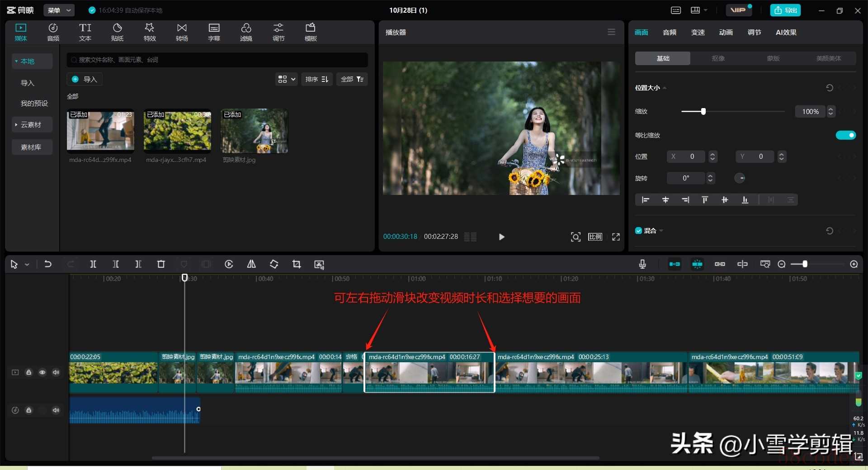Toggle the 等比缩放 switch off
The height and width of the screenshot is (470, 868).
tap(845, 135)
